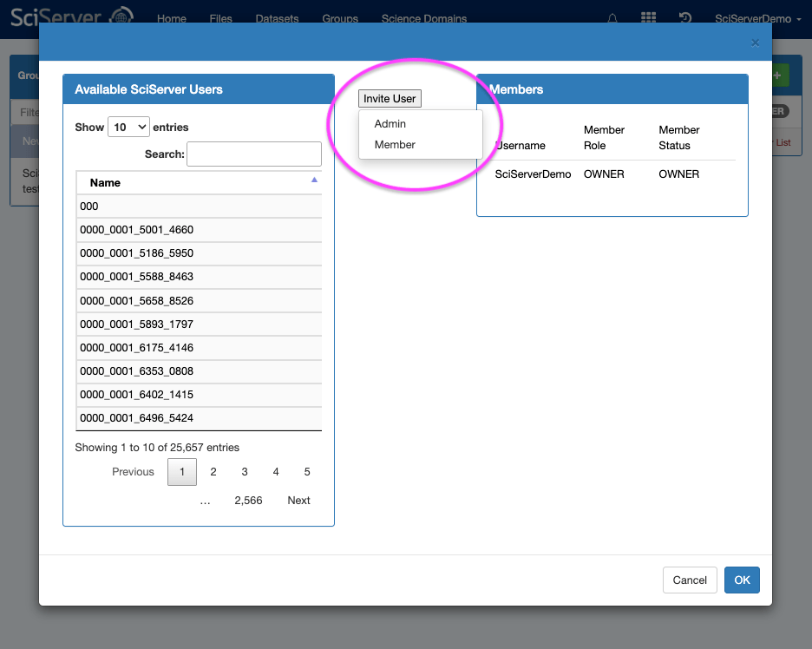Select user 0000_0001_5588_8463 in the list

tap(136, 277)
